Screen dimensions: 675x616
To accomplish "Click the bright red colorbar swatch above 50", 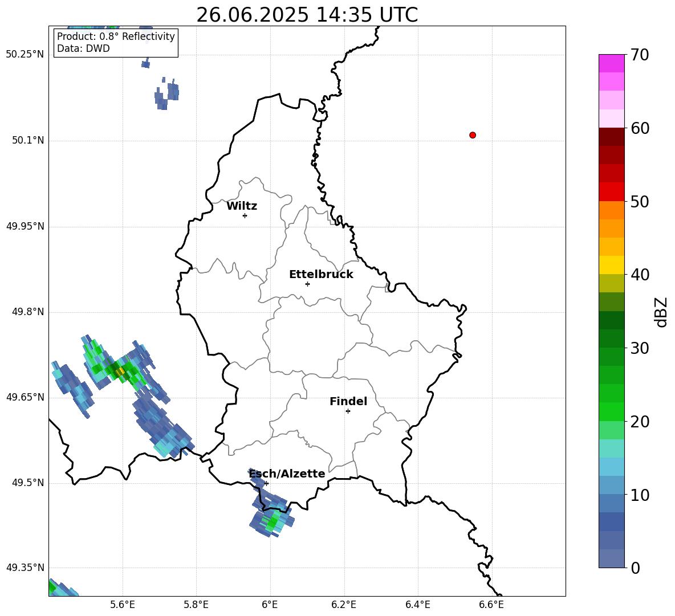I will click(x=611, y=192).
